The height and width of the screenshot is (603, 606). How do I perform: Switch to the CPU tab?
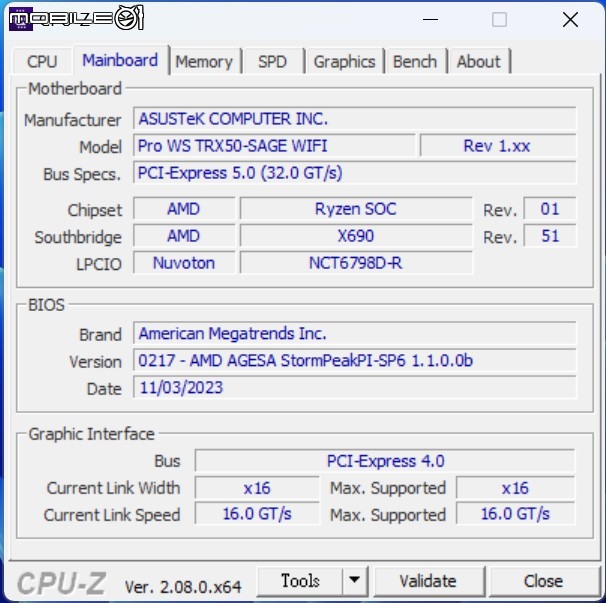(x=42, y=61)
